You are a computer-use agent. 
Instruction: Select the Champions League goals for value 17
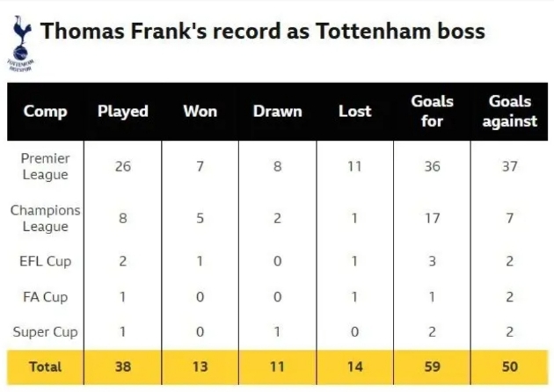432,219
